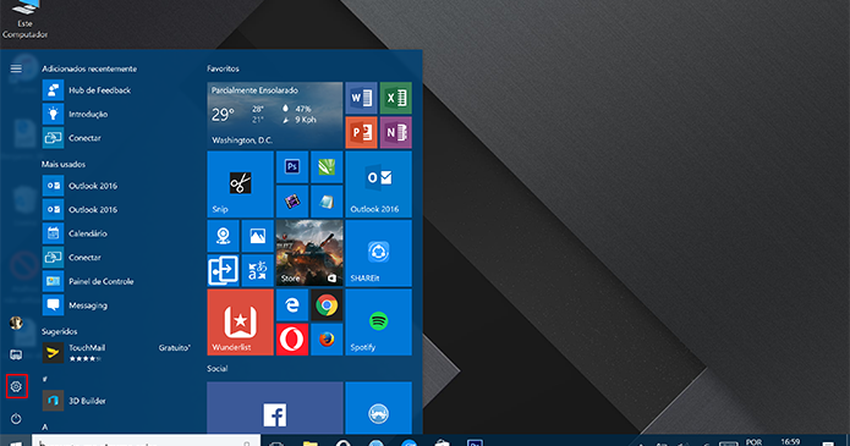This screenshot has height=446, width=850.
Task: Launch the Snip scissors tile
Action: [240, 184]
